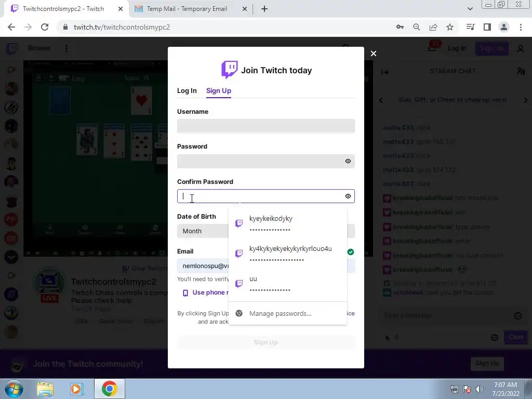
Task: Open media player from the taskbar
Action: 77,389
